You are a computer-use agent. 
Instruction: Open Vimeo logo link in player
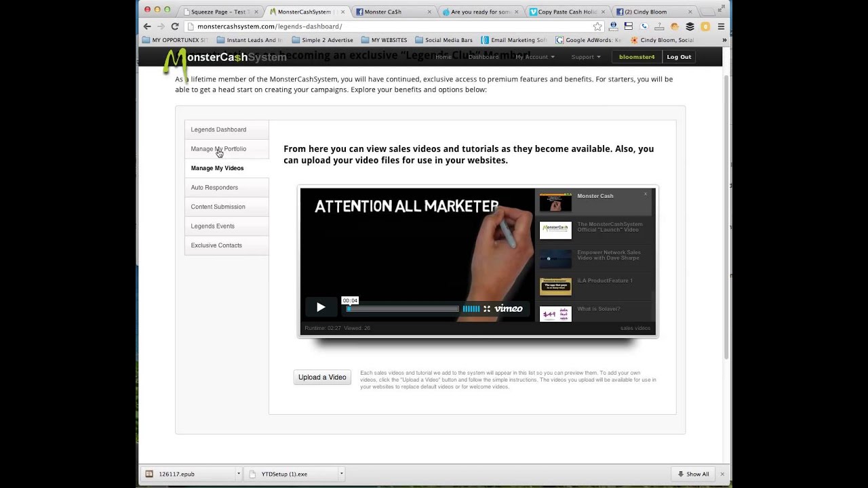tap(509, 309)
